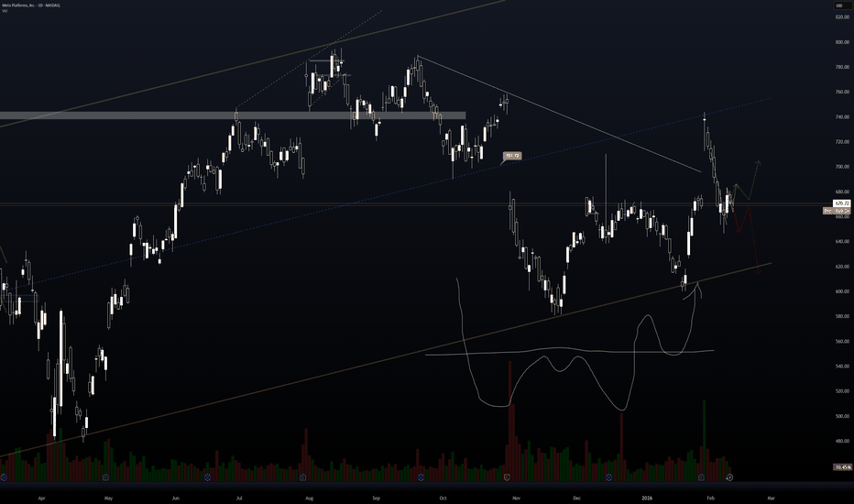Click the 700.00 price axis label
Screen dimensions: 854x504
tap(842, 167)
